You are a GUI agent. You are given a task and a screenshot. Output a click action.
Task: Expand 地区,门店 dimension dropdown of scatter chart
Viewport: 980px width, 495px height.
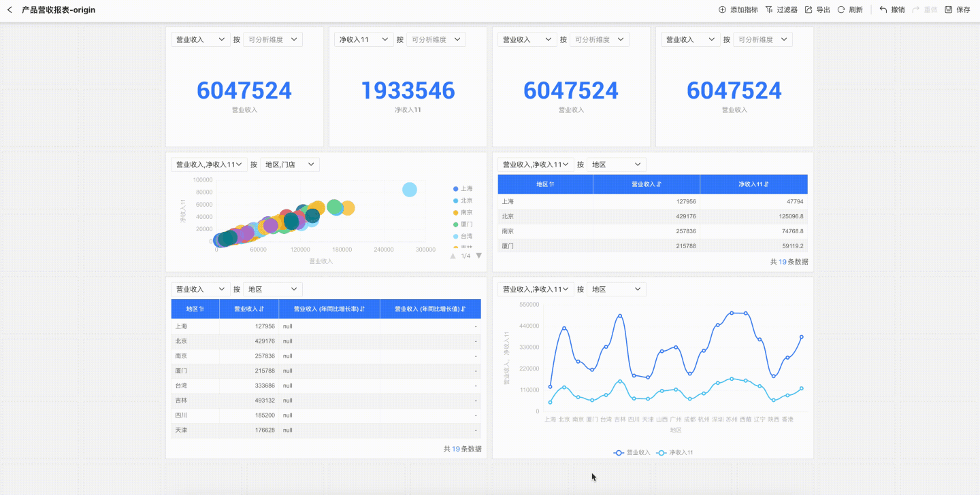(x=289, y=165)
